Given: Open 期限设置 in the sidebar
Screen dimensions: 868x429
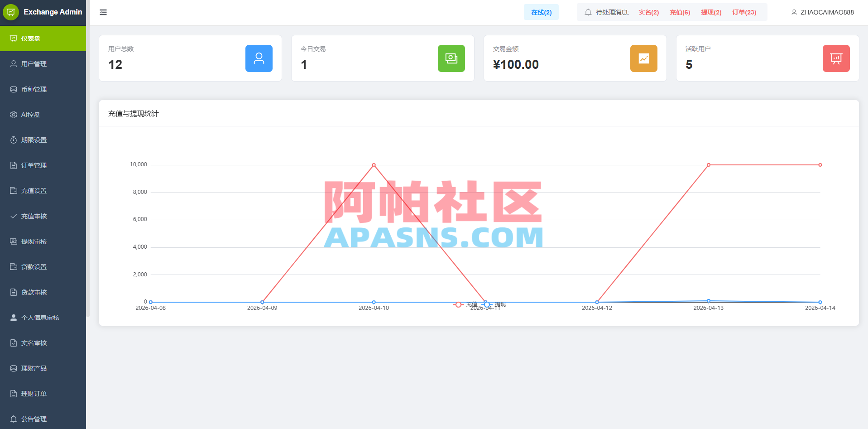Looking at the screenshot, I should (43, 140).
